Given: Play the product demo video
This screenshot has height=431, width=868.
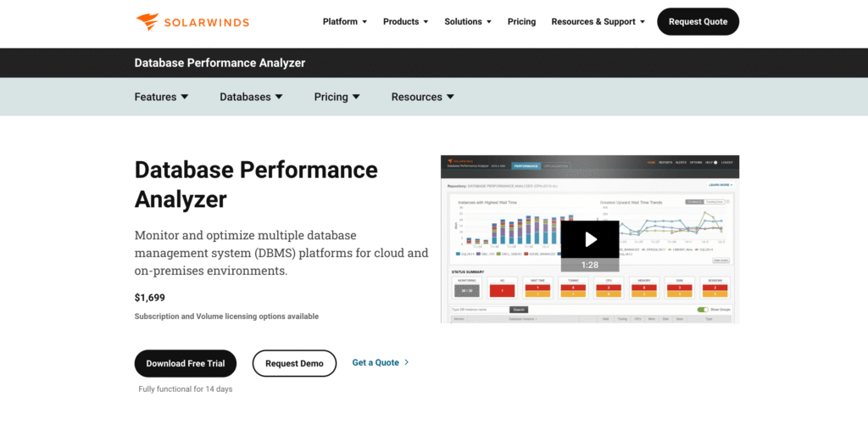Looking at the screenshot, I should [x=590, y=239].
